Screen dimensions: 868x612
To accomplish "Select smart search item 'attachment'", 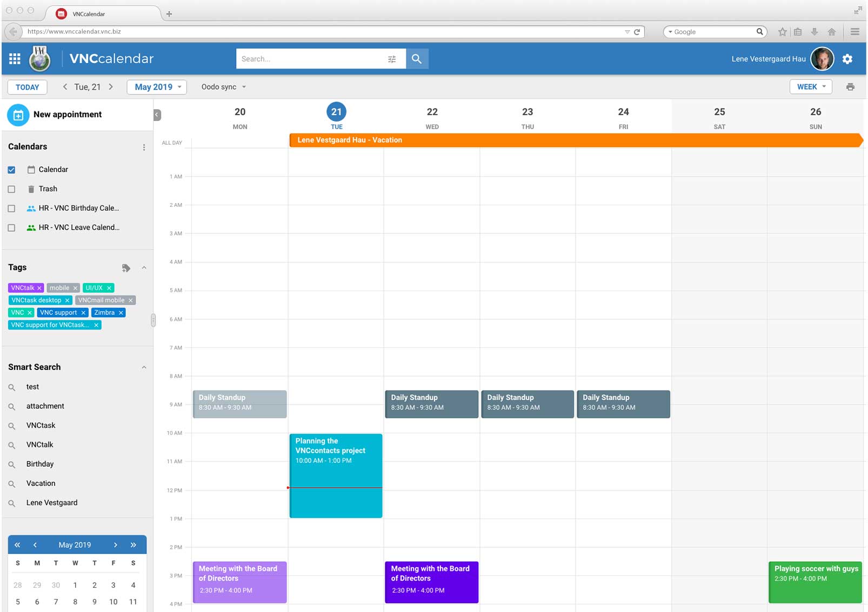I will pos(45,406).
